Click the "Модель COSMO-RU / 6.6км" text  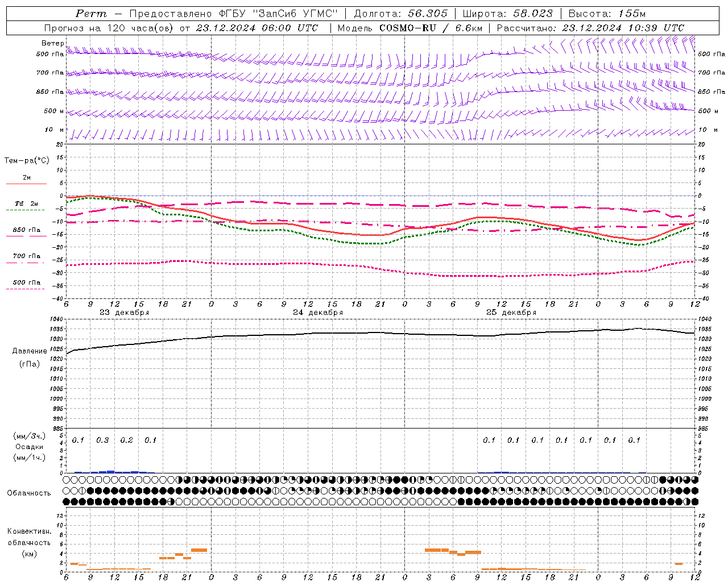click(410, 28)
